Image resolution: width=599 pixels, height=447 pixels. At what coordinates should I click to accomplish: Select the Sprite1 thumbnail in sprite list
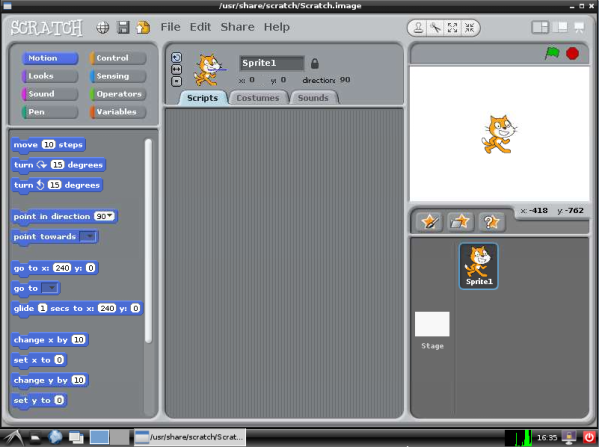[x=479, y=266]
